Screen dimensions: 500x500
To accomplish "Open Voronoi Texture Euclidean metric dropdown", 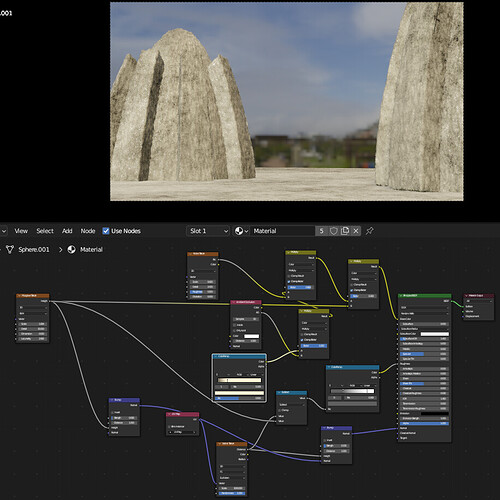I will [x=232, y=478].
